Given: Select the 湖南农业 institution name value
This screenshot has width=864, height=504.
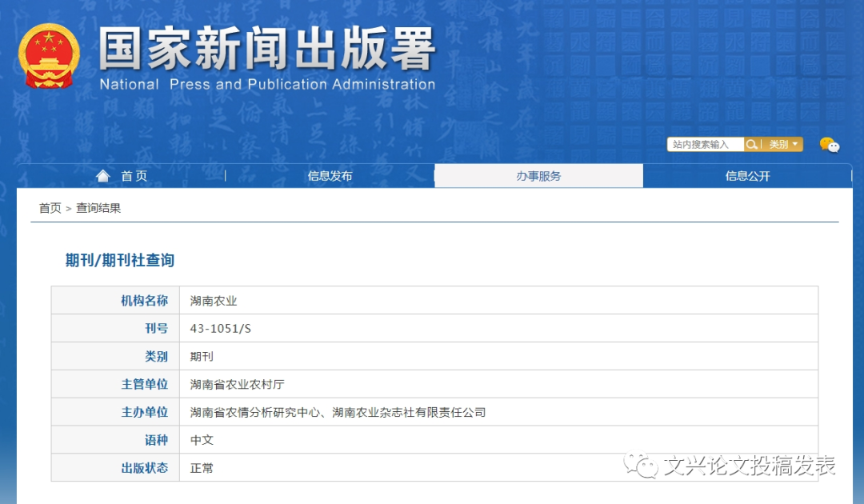Looking at the screenshot, I should (214, 301).
